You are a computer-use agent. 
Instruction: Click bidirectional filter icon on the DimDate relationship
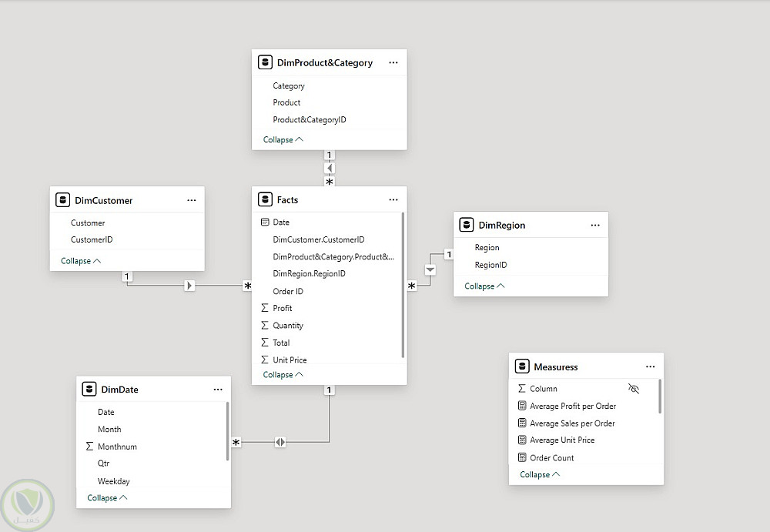[x=280, y=442]
